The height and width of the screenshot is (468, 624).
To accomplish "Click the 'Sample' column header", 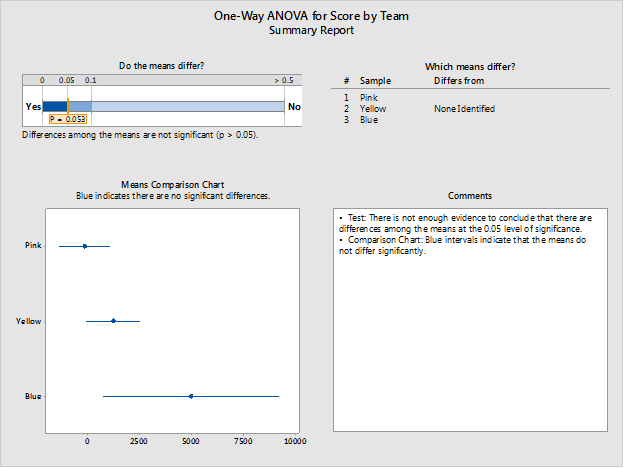I will click(375, 80).
